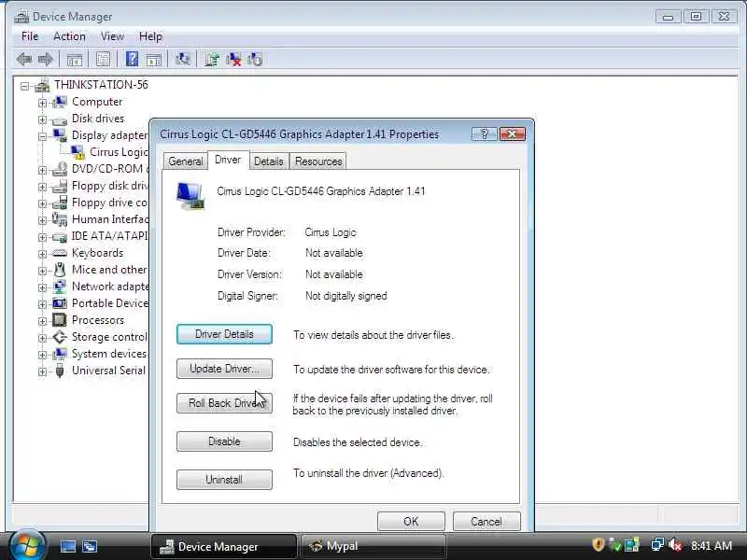Image resolution: width=747 pixels, height=560 pixels.
Task: Click Switch between windows quick launch icon
Action: [90, 546]
